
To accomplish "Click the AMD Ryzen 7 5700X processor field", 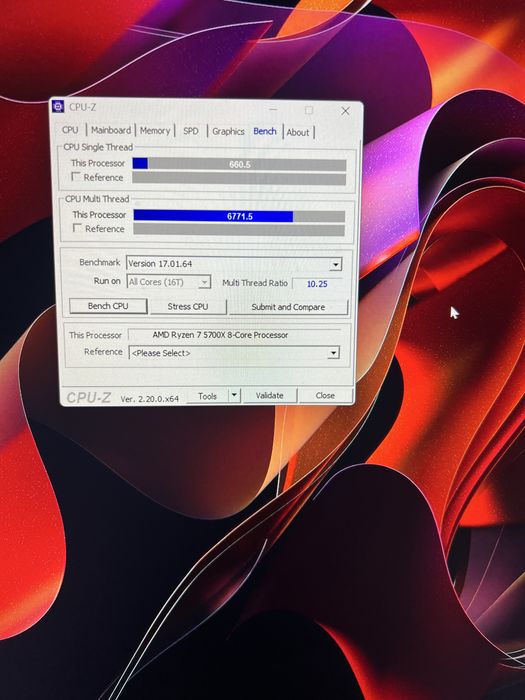I will coord(234,334).
